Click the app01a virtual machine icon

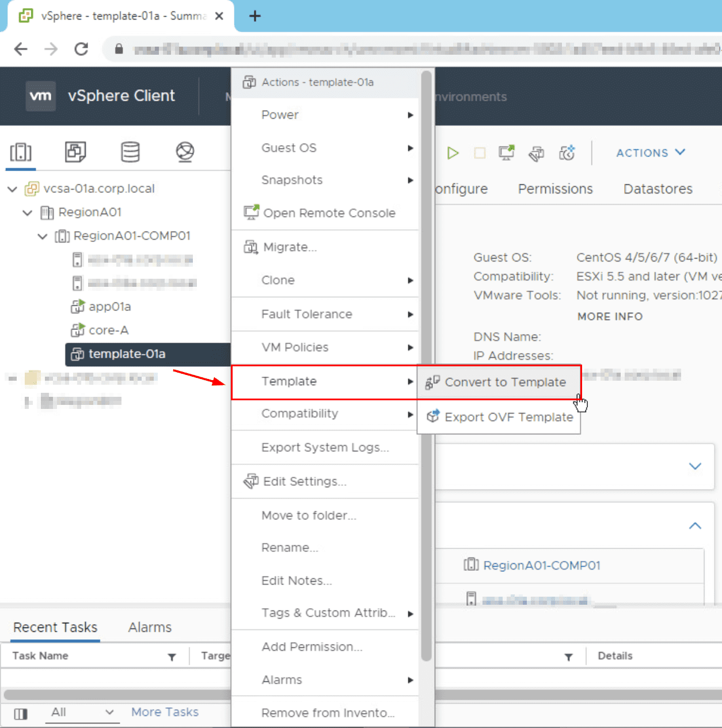pos(78,306)
